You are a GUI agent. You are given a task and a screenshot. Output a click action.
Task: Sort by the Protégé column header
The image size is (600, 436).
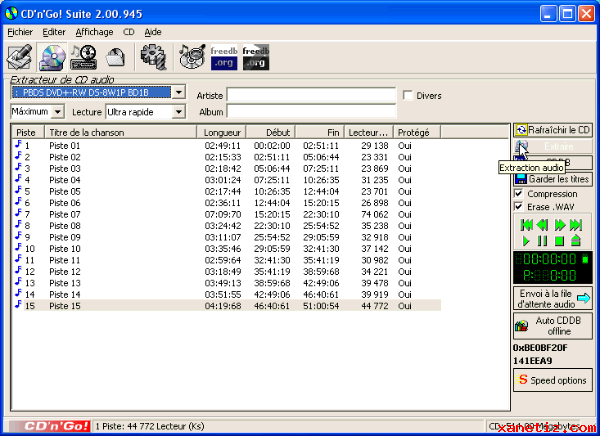click(417, 132)
